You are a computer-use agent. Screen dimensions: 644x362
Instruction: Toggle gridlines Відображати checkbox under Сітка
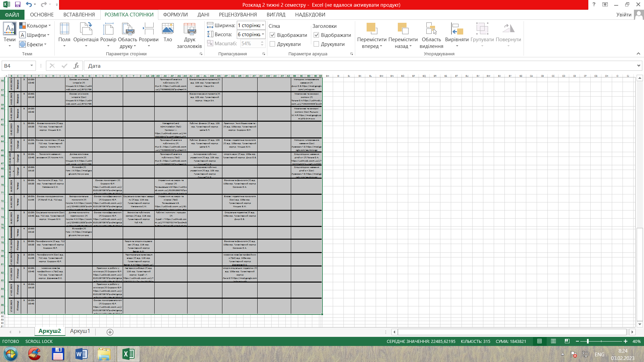click(272, 35)
